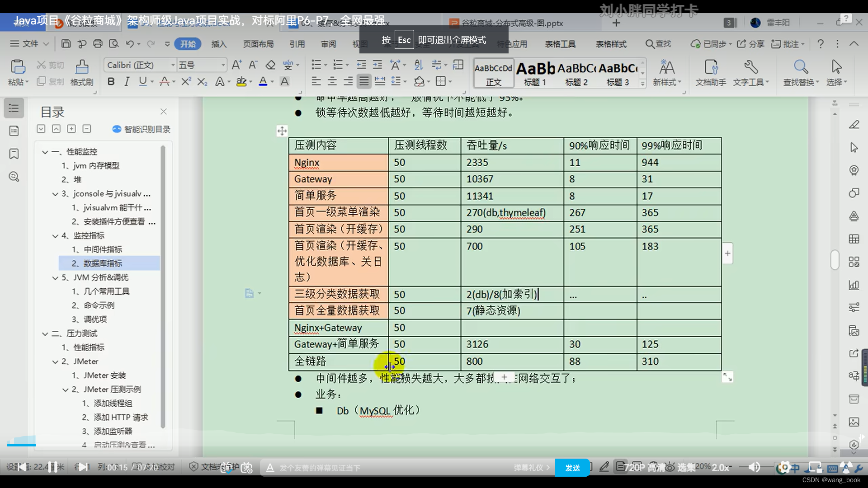Image resolution: width=868 pixels, height=488 pixels.
Task: Select the 标题 1 heading style
Action: tap(535, 73)
